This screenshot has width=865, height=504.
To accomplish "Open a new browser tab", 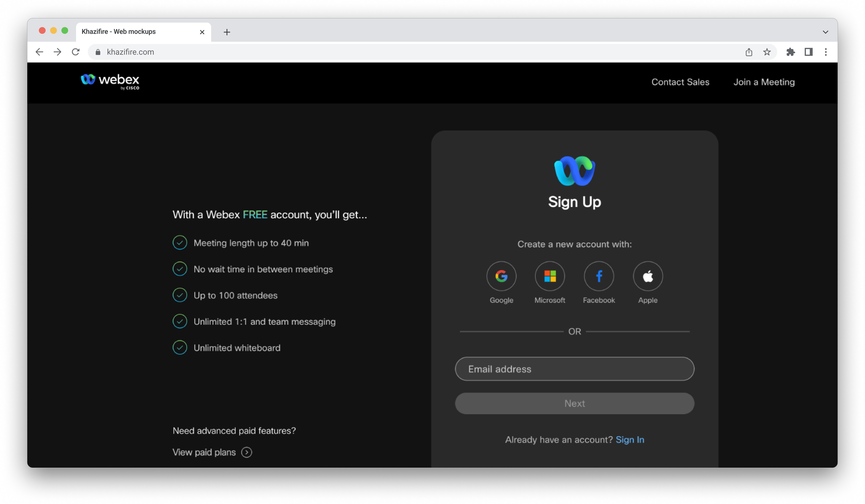I will (x=227, y=32).
